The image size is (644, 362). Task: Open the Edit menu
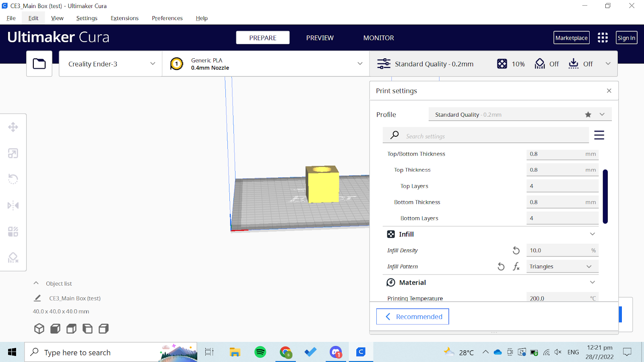[33, 18]
